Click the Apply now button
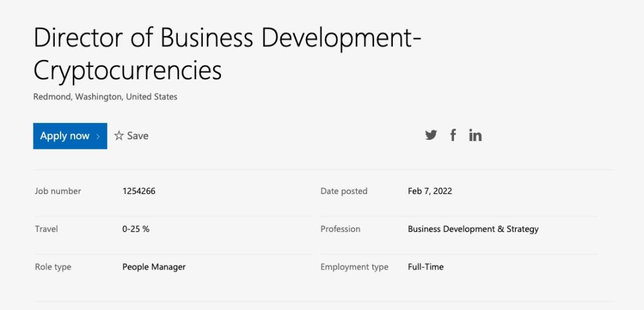Image resolution: width=644 pixels, height=310 pixels. (x=70, y=136)
